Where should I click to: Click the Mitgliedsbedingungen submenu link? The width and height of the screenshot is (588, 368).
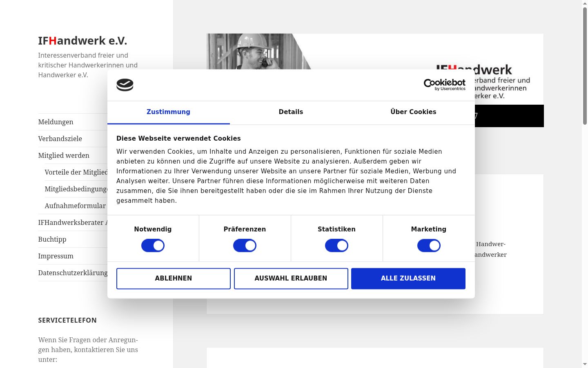[x=76, y=189]
